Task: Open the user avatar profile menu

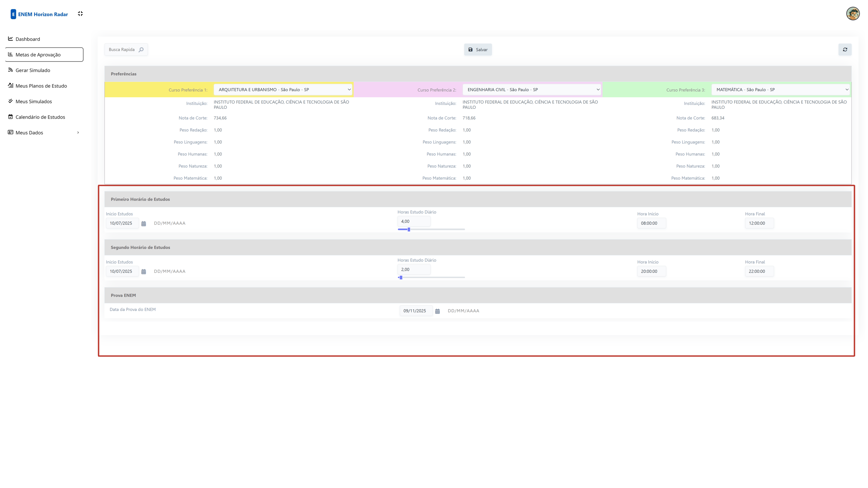Action: pyautogui.click(x=853, y=14)
